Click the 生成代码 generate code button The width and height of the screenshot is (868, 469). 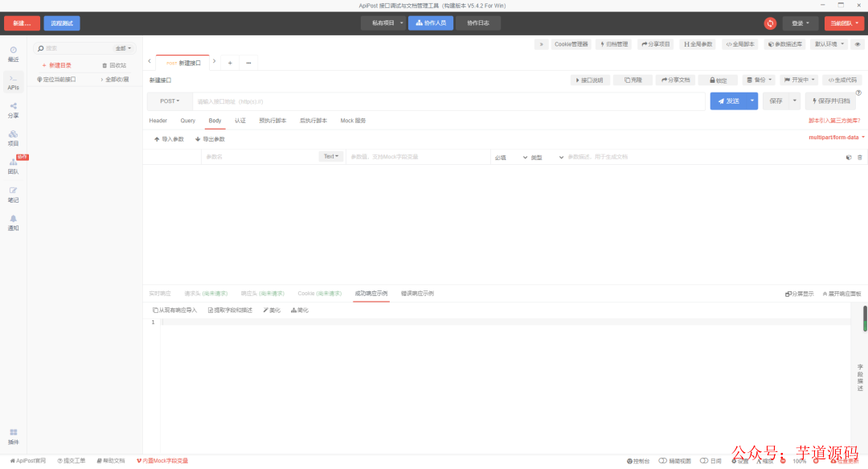click(x=842, y=80)
